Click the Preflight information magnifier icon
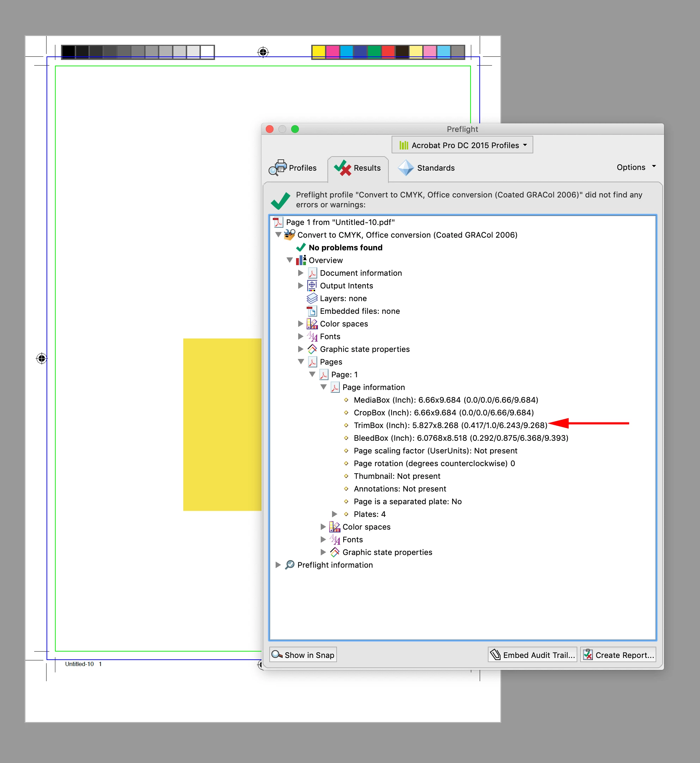 (290, 565)
